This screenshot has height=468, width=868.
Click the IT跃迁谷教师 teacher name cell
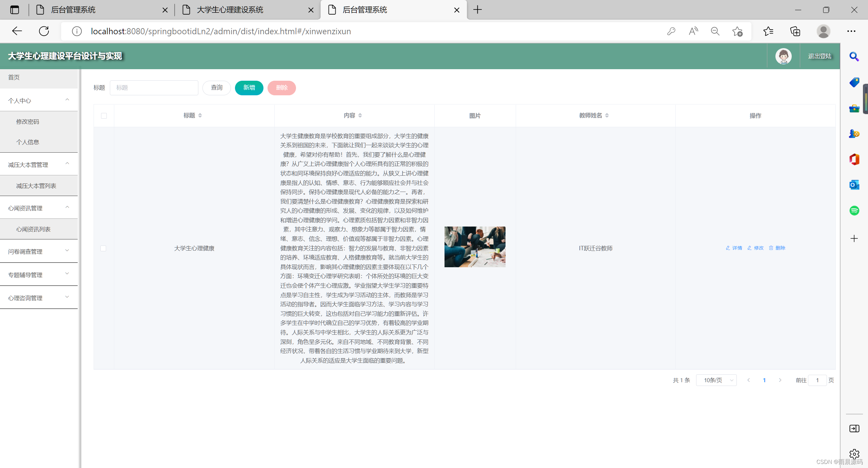pyautogui.click(x=595, y=248)
